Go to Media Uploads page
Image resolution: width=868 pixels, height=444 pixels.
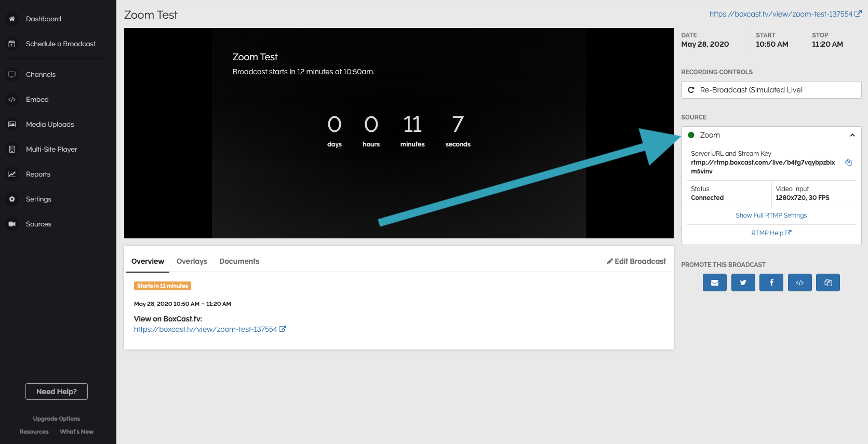[x=50, y=124]
